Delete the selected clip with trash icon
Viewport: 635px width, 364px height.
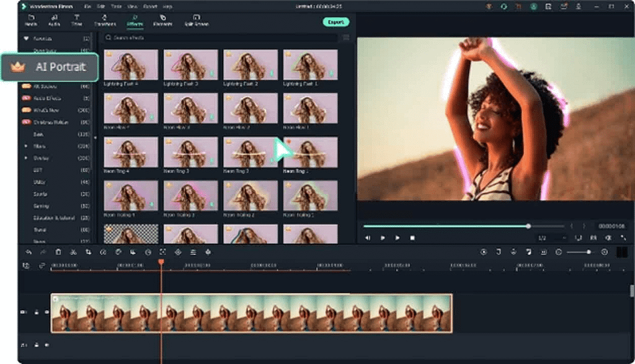coord(58,252)
